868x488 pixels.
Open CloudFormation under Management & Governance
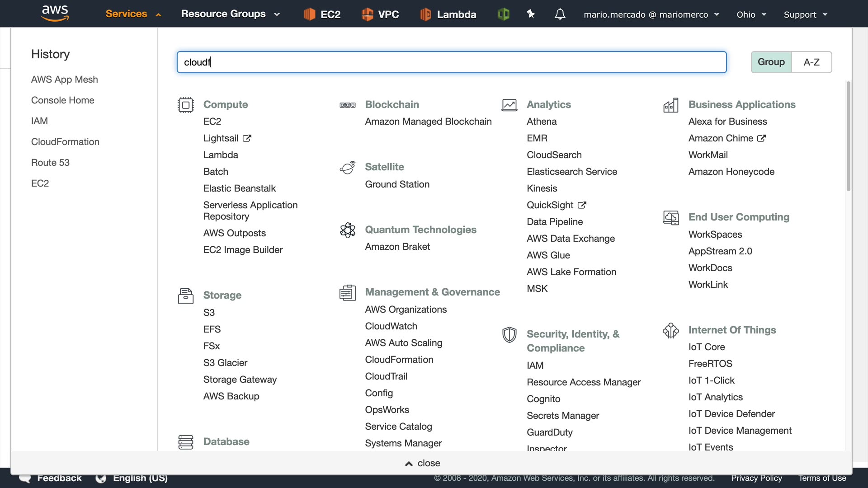point(399,360)
